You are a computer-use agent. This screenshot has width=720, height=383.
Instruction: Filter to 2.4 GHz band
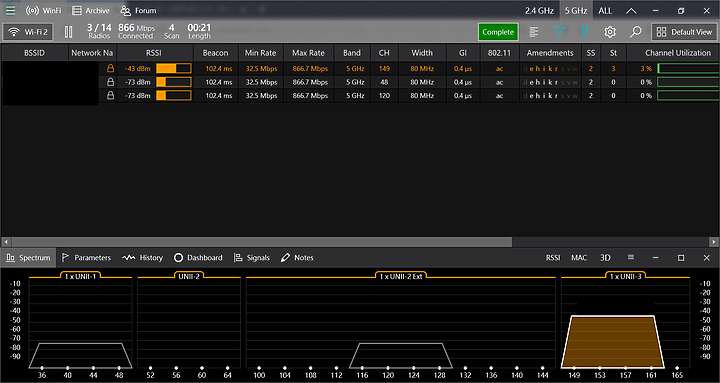[x=539, y=10]
